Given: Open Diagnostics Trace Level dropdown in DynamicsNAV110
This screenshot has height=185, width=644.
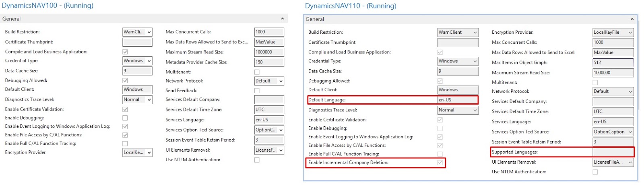Looking at the screenshot, I should 458,110.
